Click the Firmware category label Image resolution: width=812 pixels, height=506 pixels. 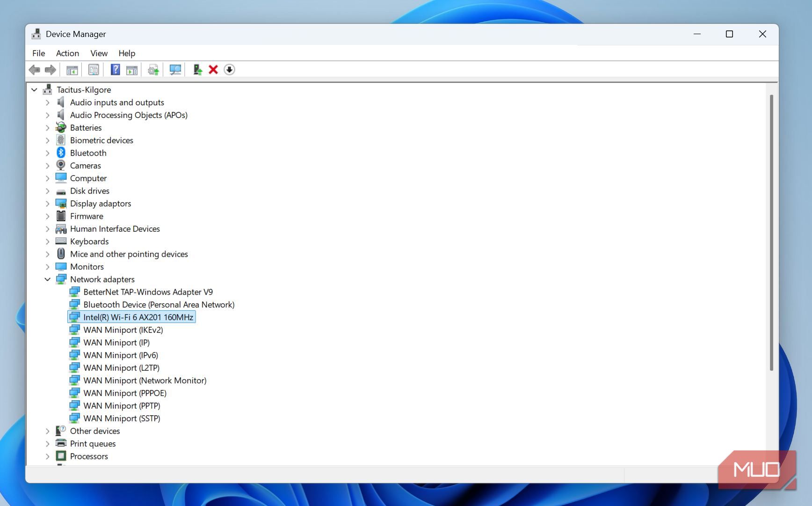coord(87,216)
